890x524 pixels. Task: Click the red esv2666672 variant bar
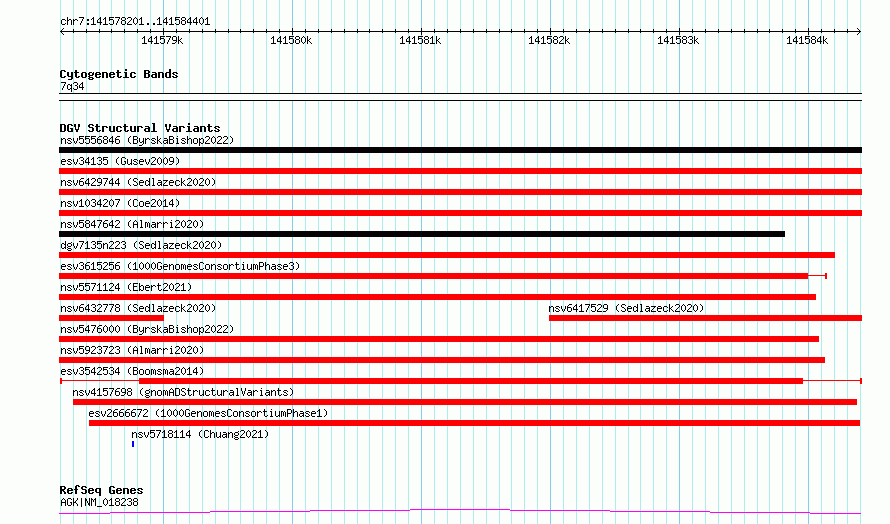click(475, 423)
